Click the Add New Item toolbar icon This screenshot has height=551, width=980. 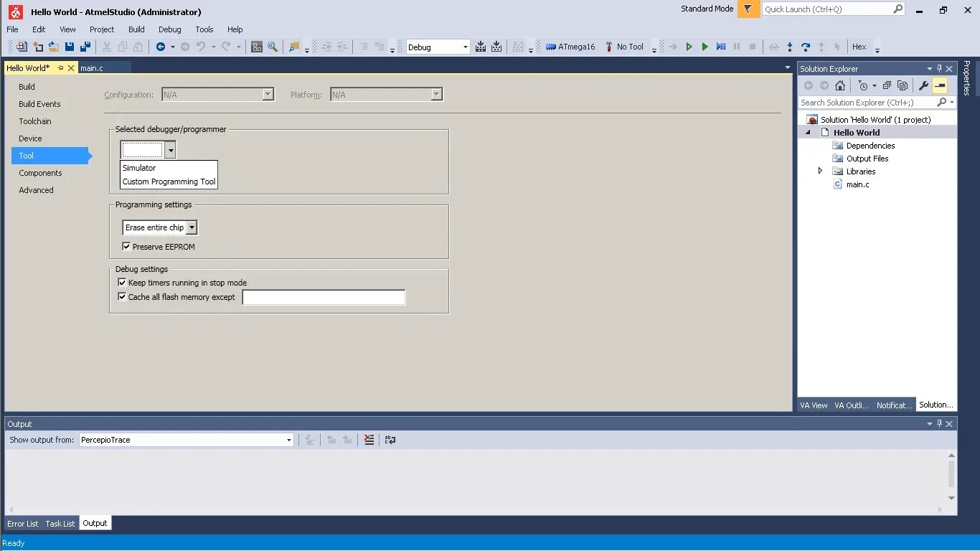click(x=38, y=47)
